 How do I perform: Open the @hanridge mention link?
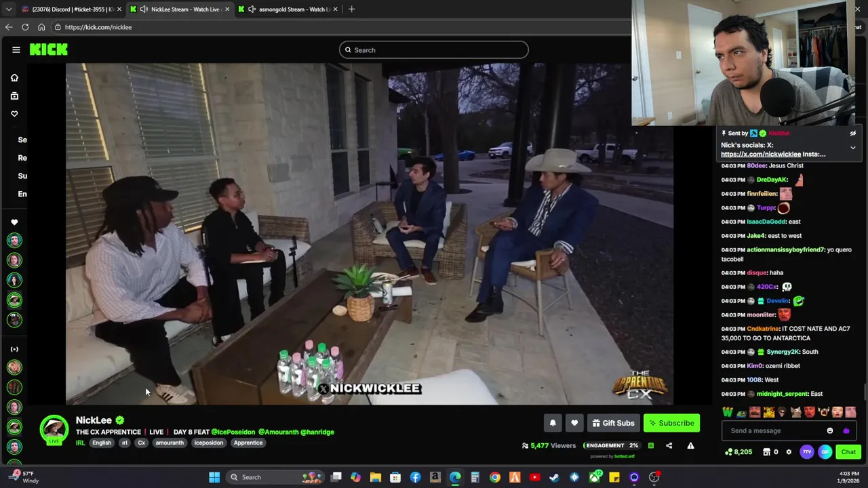click(317, 432)
